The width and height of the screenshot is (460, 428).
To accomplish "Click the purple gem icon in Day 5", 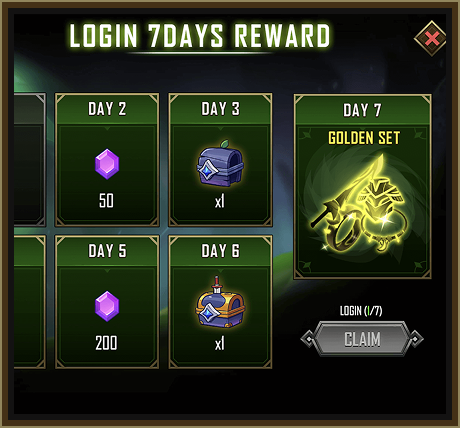I will click(x=107, y=306).
